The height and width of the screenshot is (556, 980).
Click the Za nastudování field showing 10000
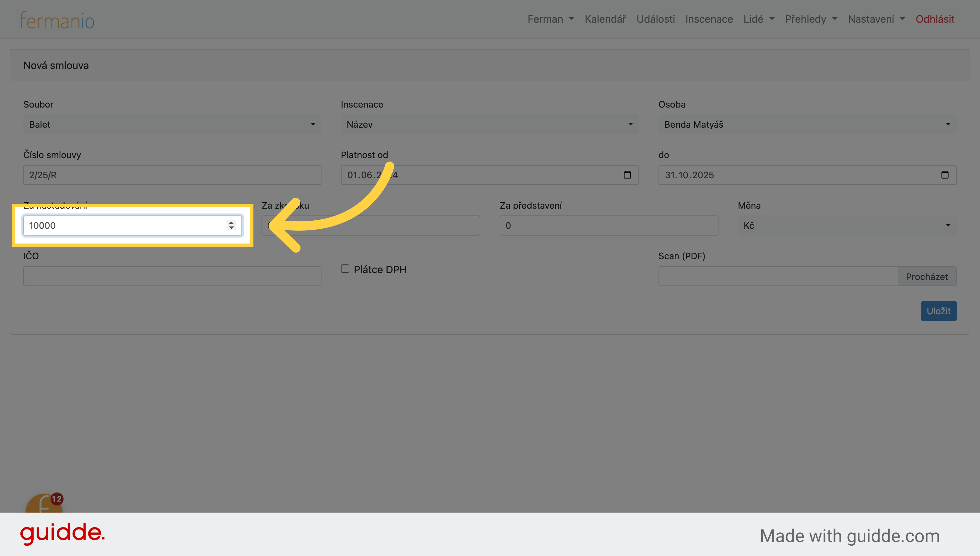click(x=133, y=225)
